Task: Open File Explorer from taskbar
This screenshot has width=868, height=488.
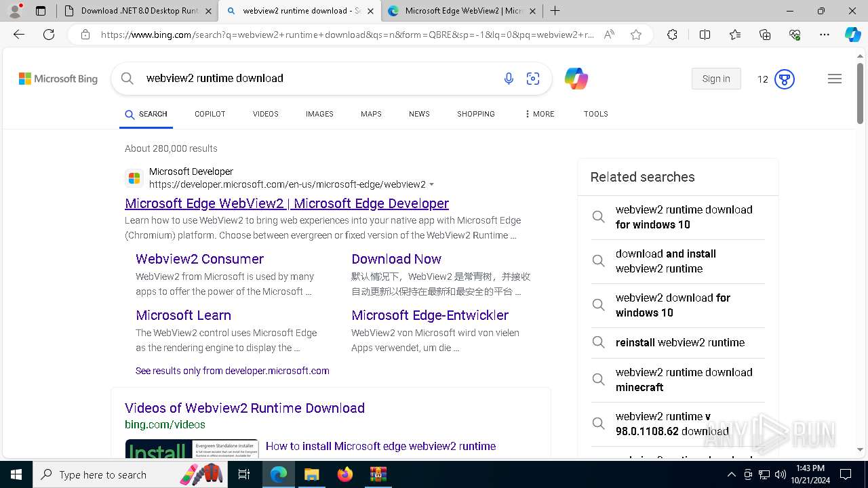Action: (x=311, y=474)
